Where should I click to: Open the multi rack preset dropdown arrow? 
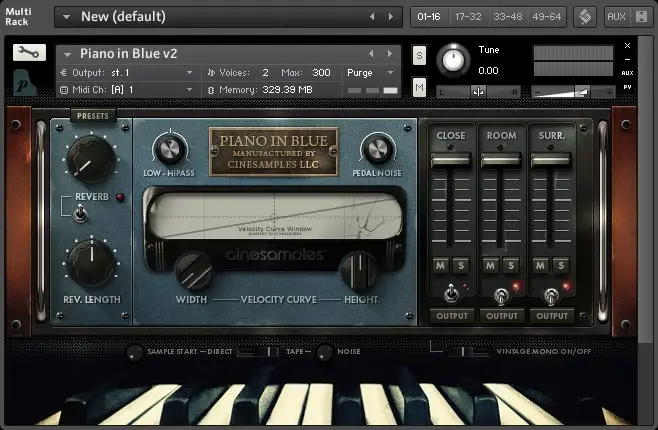coord(66,17)
